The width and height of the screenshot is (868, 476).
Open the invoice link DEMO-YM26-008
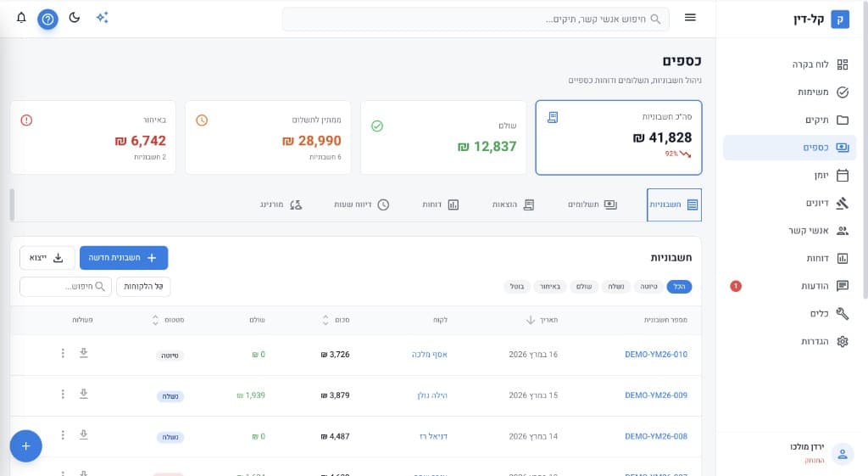point(655,436)
